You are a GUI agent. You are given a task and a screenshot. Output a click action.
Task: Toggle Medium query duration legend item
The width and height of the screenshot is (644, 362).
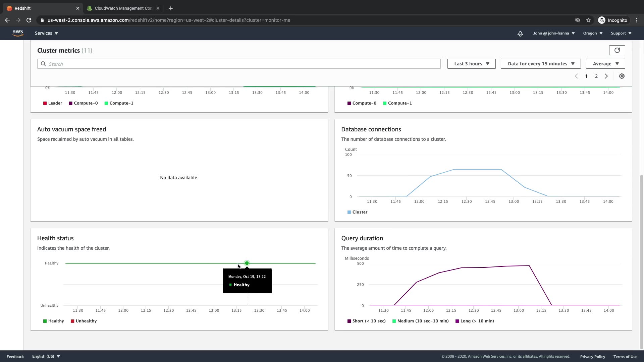tap(420, 321)
